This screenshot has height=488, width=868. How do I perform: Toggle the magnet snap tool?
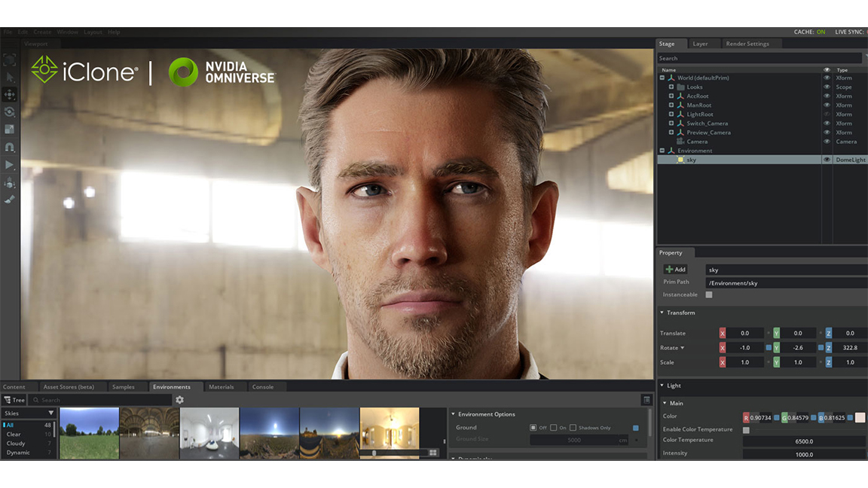[9, 147]
